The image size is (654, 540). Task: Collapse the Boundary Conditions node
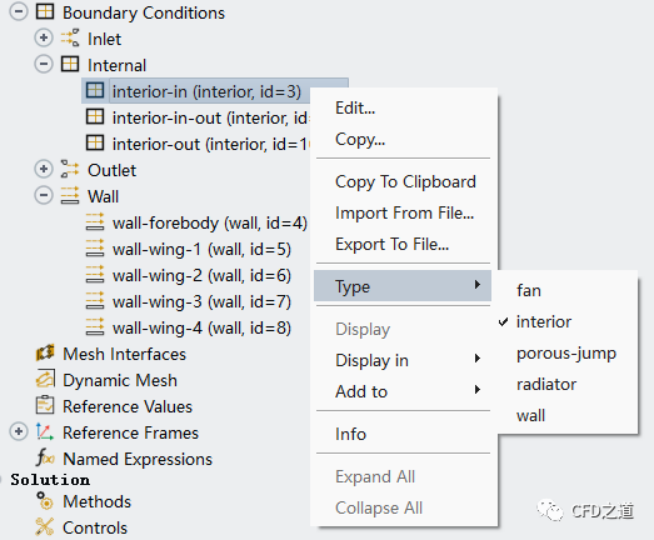click(x=18, y=13)
